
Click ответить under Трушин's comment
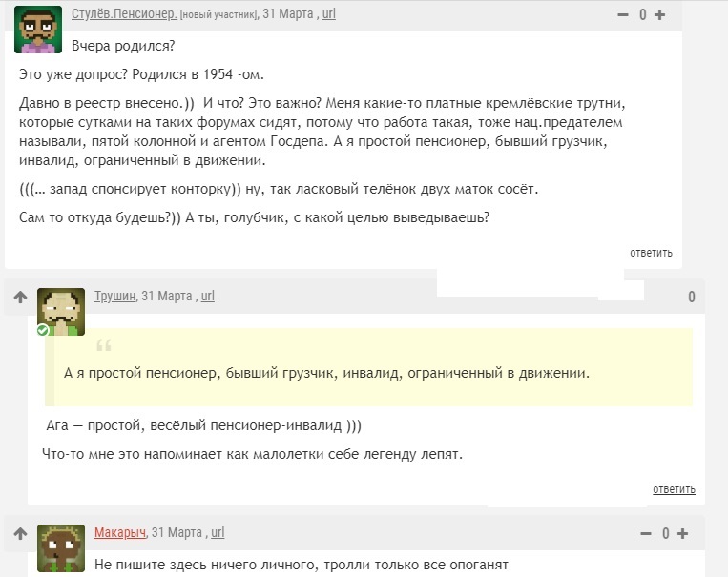[674, 489]
